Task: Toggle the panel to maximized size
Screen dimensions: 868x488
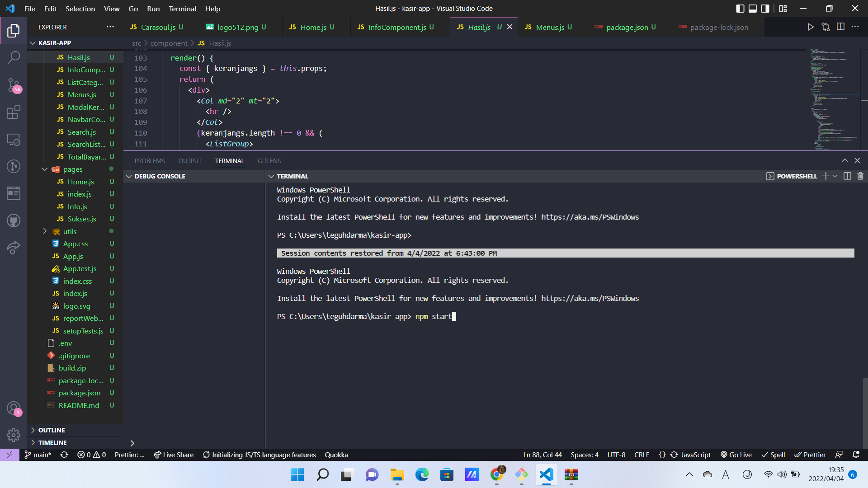Action: tap(844, 160)
